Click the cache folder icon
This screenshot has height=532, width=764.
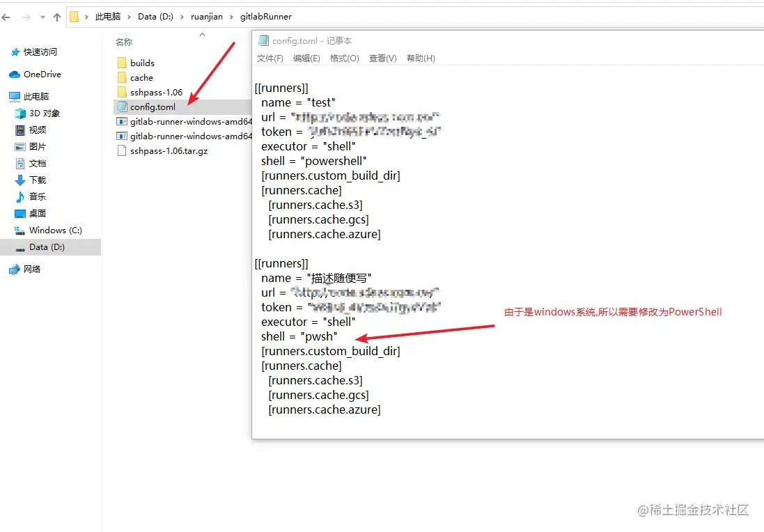coord(122,77)
